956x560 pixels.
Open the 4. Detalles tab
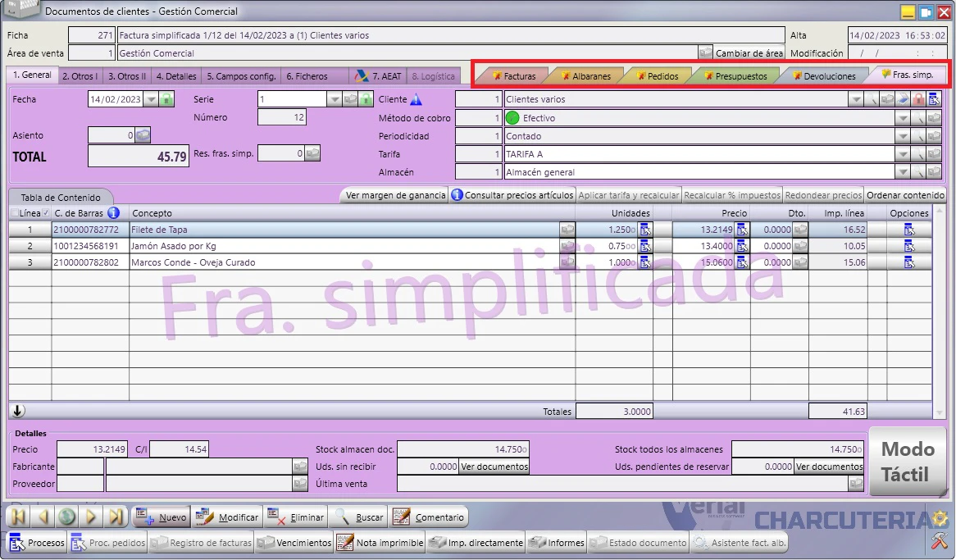click(176, 76)
